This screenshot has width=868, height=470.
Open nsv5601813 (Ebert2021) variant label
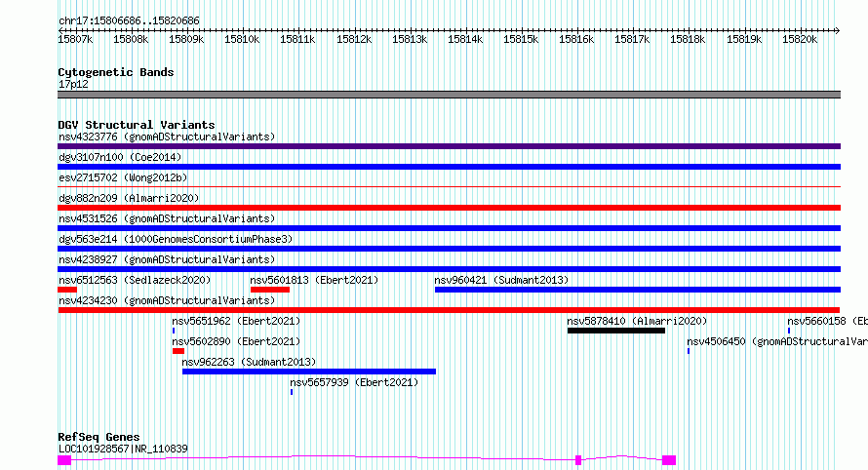pyautogui.click(x=314, y=280)
